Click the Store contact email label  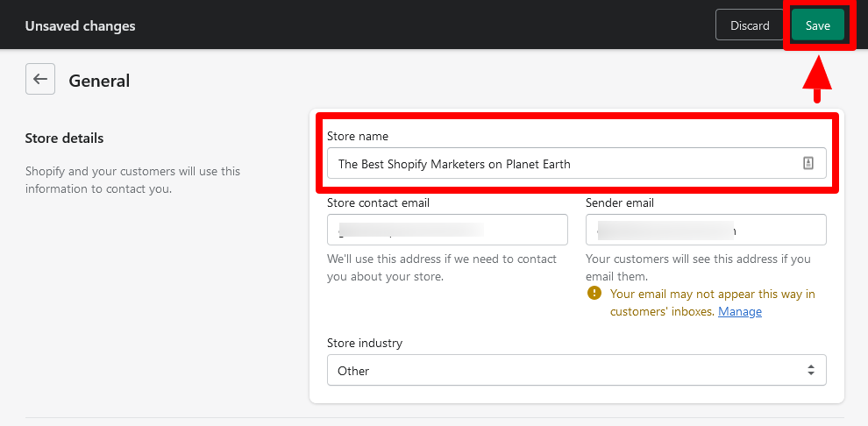coord(378,202)
